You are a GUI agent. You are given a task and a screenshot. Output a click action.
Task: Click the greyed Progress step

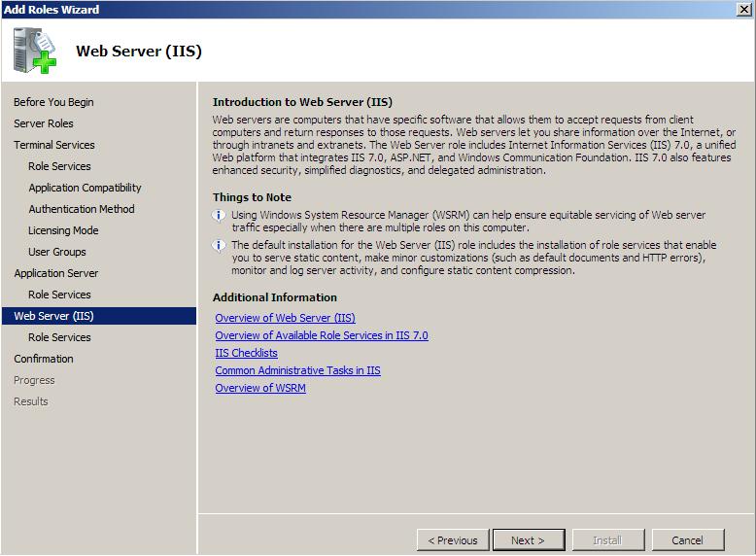pyautogui.click(x=34, y=380)
